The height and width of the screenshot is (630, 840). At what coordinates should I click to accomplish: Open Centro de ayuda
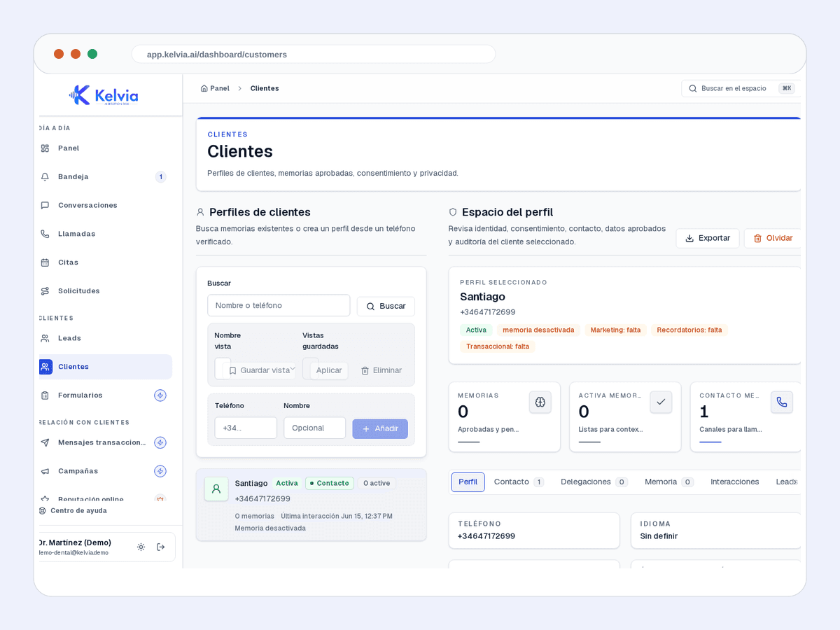click(x=73, y=511)
